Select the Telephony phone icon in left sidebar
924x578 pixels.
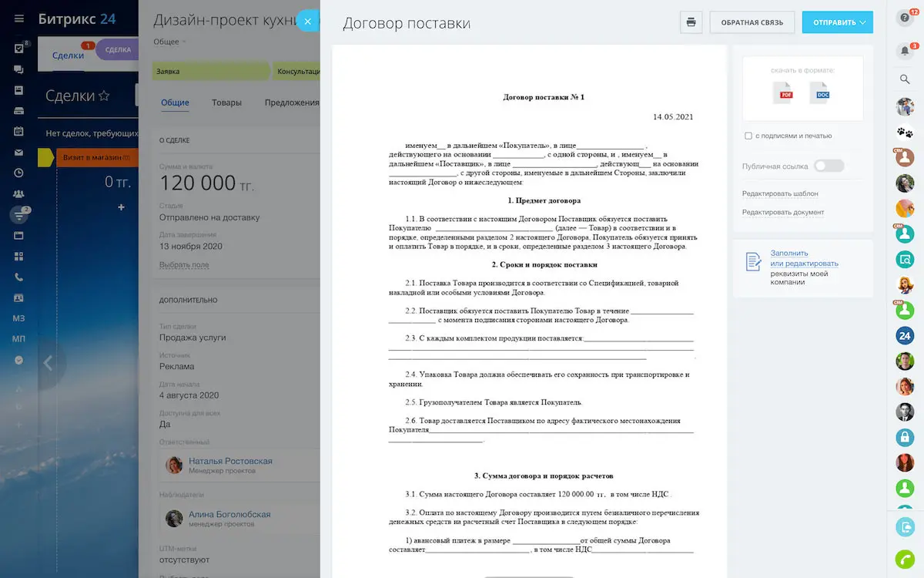[18, 277]
